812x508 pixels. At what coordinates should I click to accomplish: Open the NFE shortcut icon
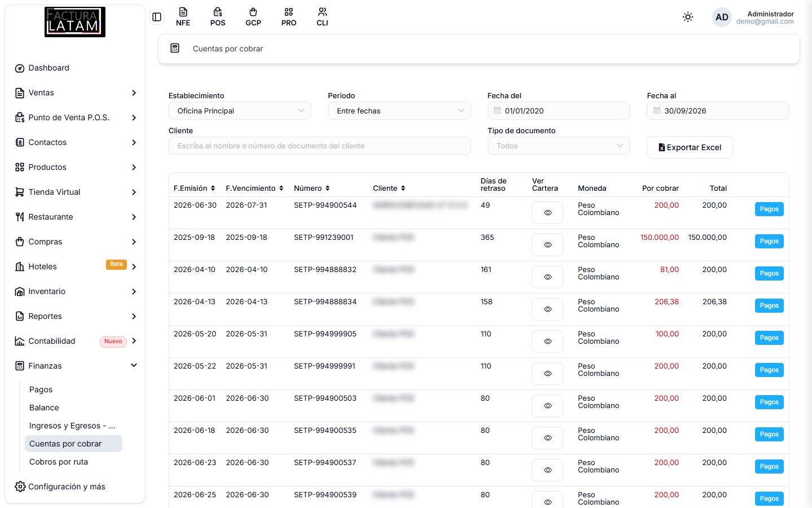pyautogui.click(x=183, y=17)
